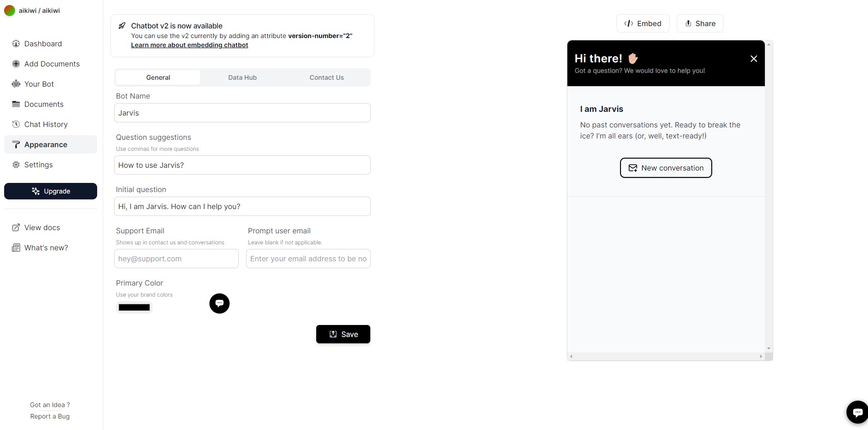Switch to the Contact Us tab

click(x=327, y=77)
